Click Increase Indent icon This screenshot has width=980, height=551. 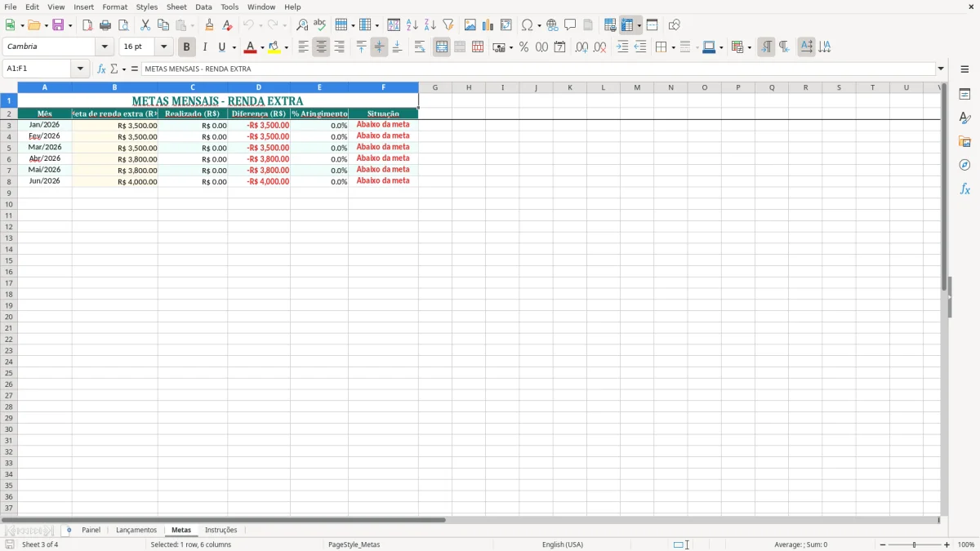point(622,47)
